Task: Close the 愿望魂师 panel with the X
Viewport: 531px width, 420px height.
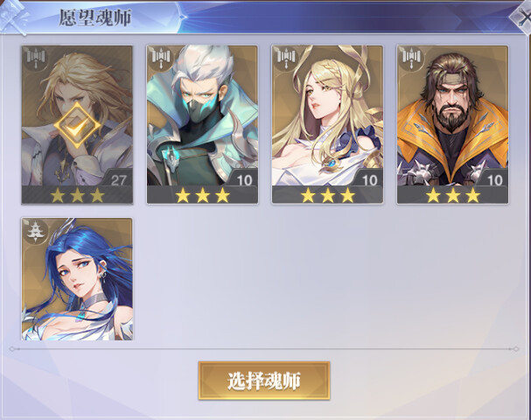Action: click(x=522, y=17)
